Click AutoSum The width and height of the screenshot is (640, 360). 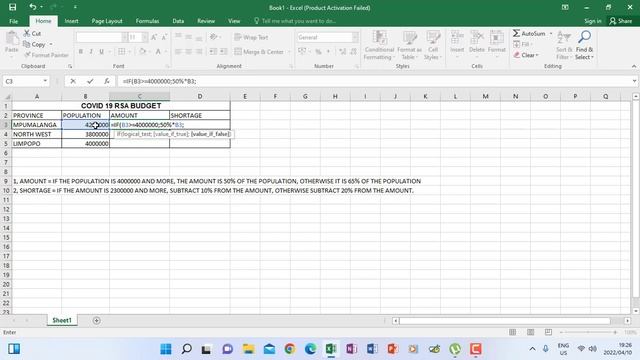tap(529, 33)
